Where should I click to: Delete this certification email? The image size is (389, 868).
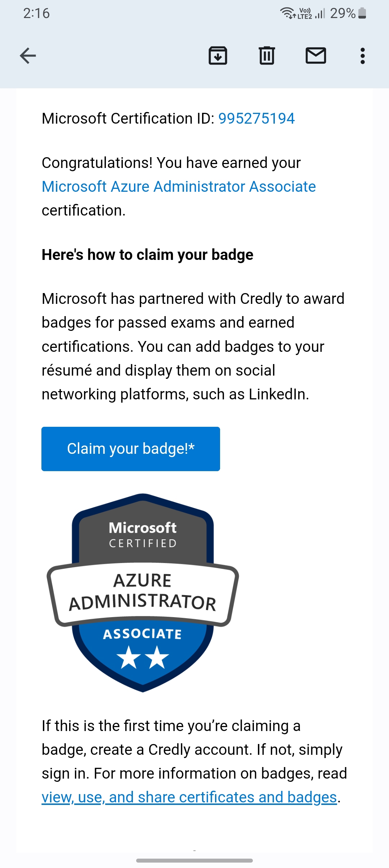coord(267,56)
